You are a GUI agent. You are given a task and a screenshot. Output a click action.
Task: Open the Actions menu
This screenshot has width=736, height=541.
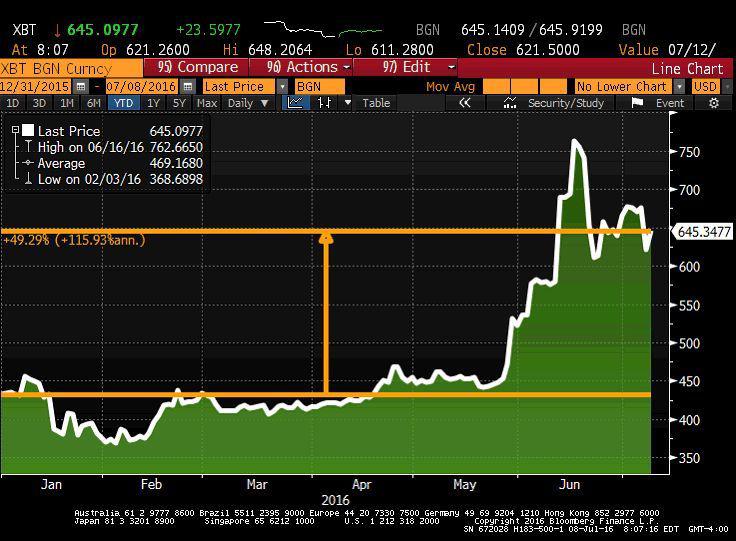pos(307,67)
